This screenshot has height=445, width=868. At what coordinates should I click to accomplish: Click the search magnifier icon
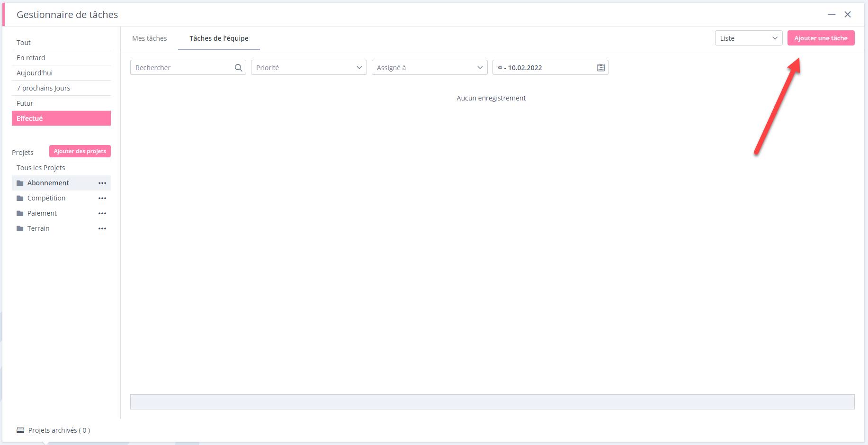pyautogui.click(x=238, y=68)
